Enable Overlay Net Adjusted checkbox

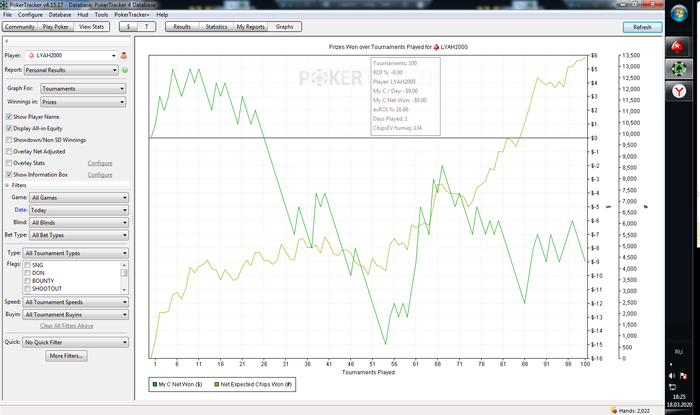click(9, 152)
